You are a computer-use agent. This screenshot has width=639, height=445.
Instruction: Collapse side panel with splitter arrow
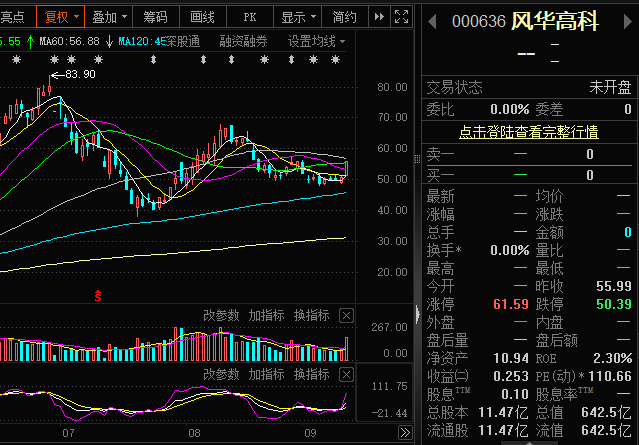point(418,314)
